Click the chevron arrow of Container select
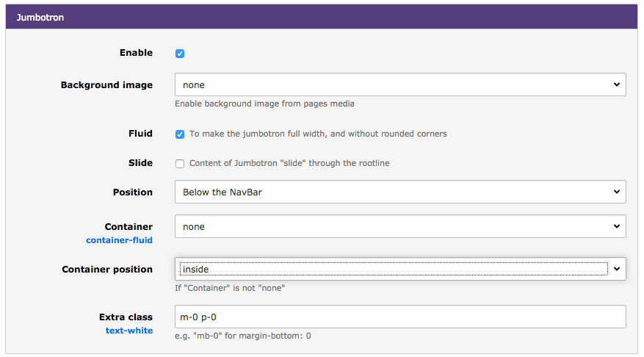This screenshot has height=357, width=644. (617, 226)
